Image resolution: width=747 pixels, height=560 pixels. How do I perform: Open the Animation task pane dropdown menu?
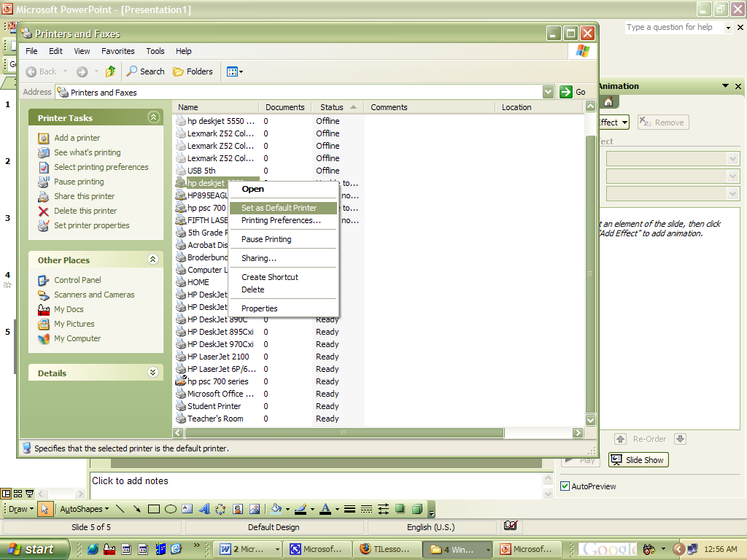pyautogui.click(x=726, y=86)
